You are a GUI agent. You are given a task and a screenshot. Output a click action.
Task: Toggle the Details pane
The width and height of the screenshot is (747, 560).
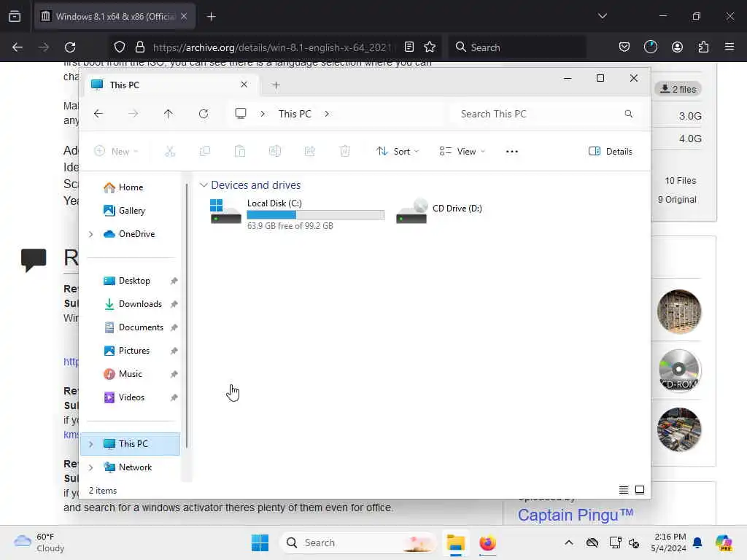(x=611, y=152)
